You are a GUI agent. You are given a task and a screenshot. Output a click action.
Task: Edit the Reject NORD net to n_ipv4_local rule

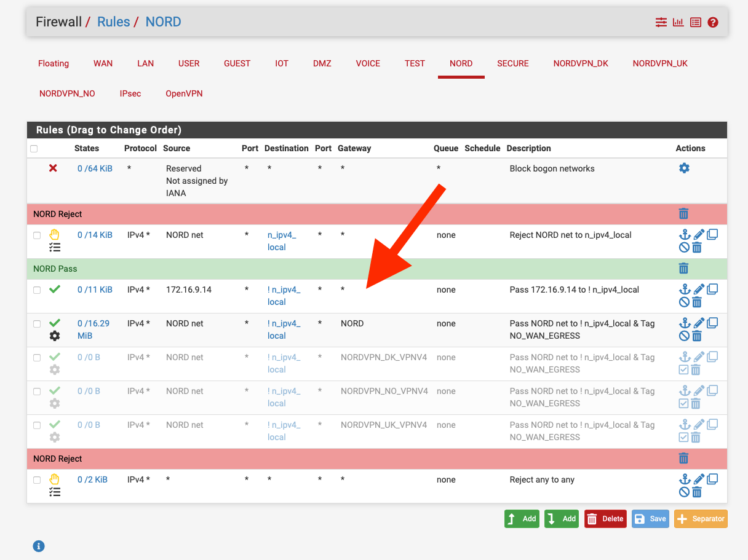pyautogui.click(x=699, y=234)
